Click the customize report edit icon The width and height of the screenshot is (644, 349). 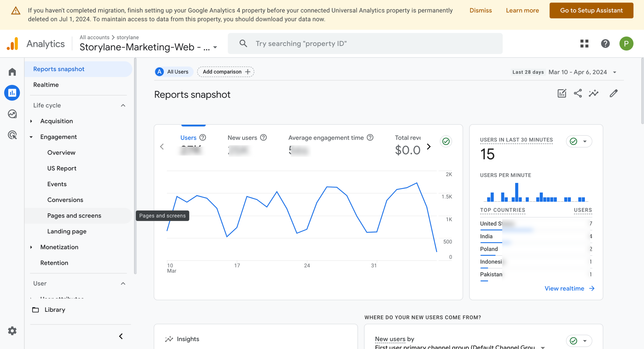(x=562, y=93)
